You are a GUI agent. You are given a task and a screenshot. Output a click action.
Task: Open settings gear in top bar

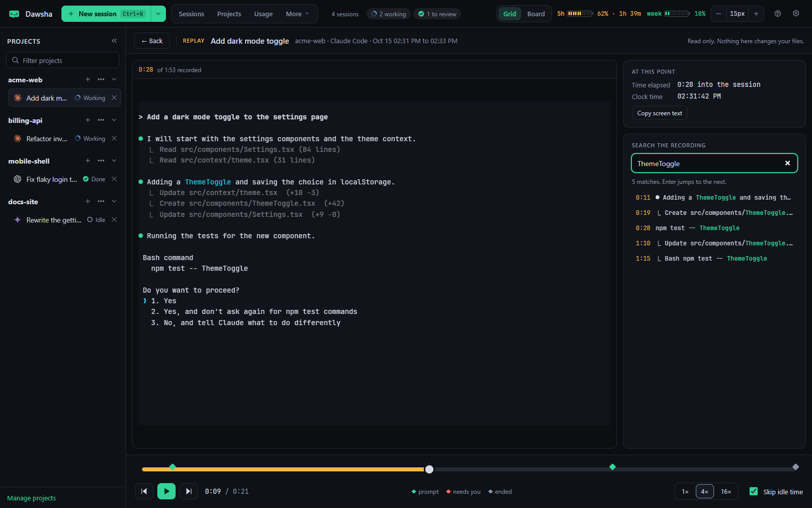click(x=796, y=14)
